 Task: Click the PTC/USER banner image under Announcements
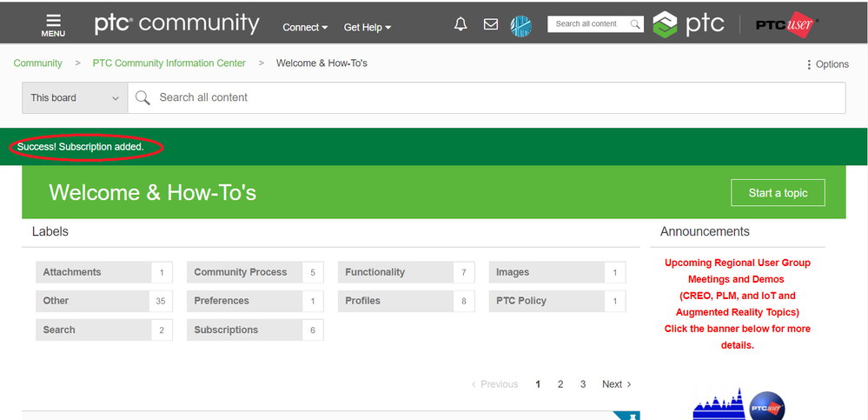739,403
